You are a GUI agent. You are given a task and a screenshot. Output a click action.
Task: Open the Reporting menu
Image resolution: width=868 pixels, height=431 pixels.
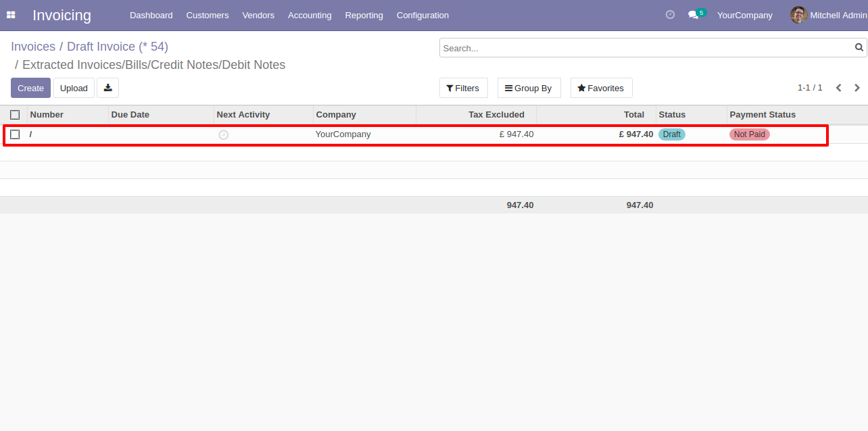click(364, 15)
